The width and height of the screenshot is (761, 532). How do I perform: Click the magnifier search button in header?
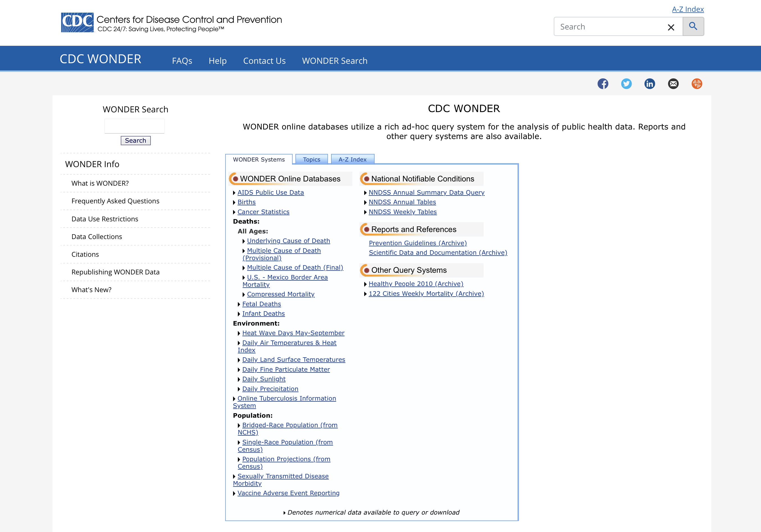pos(693,26)
